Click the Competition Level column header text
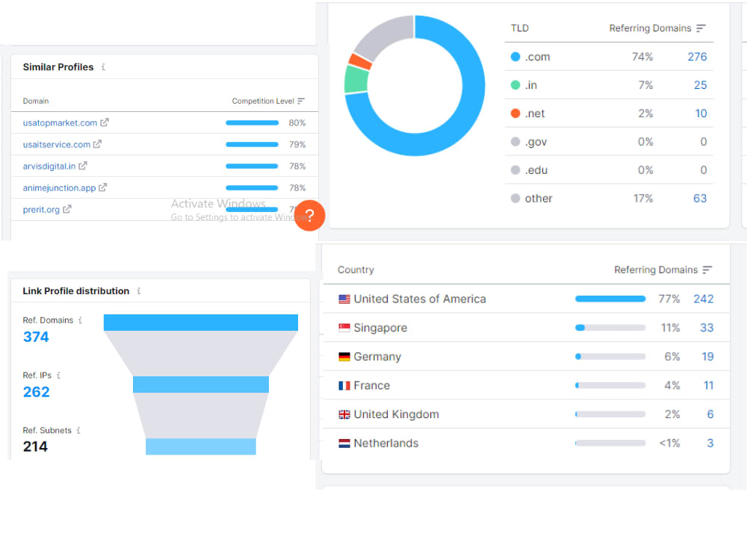The width and height of the screenshot is (747, 560). coord(262,101)
